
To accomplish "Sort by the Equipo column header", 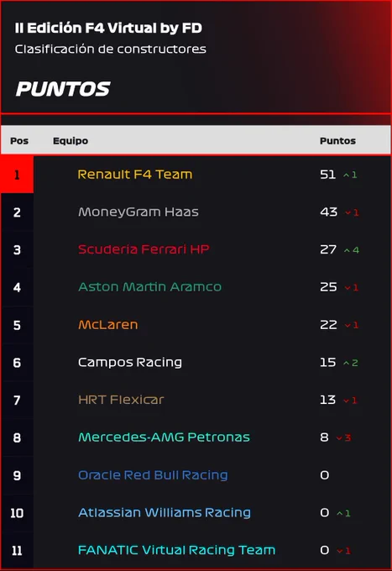I will pyautogui.click(x=71, y=141).
